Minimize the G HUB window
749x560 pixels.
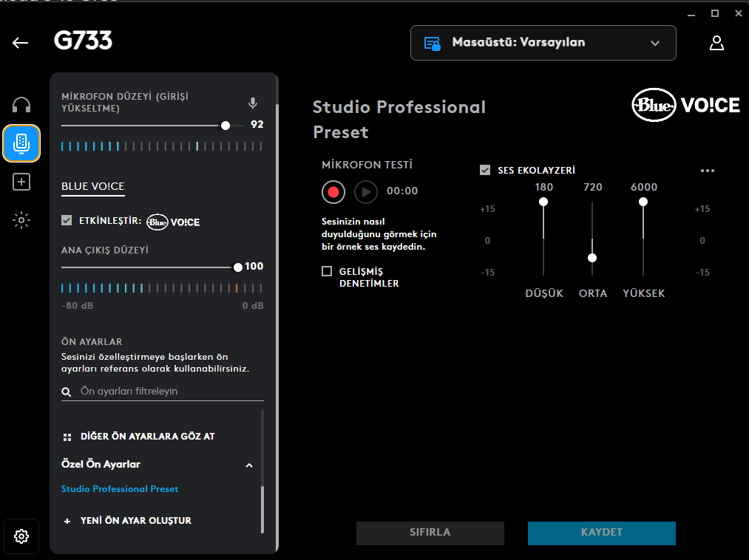coord(691,14)
